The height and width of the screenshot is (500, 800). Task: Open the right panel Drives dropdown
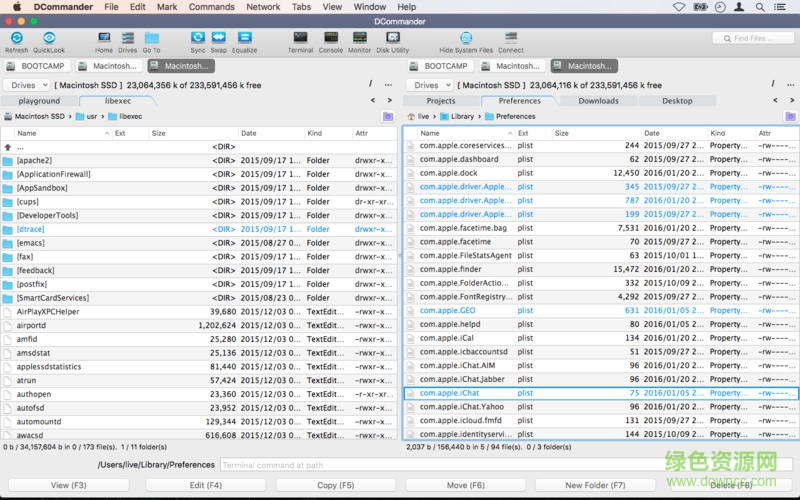coord(432,85)
